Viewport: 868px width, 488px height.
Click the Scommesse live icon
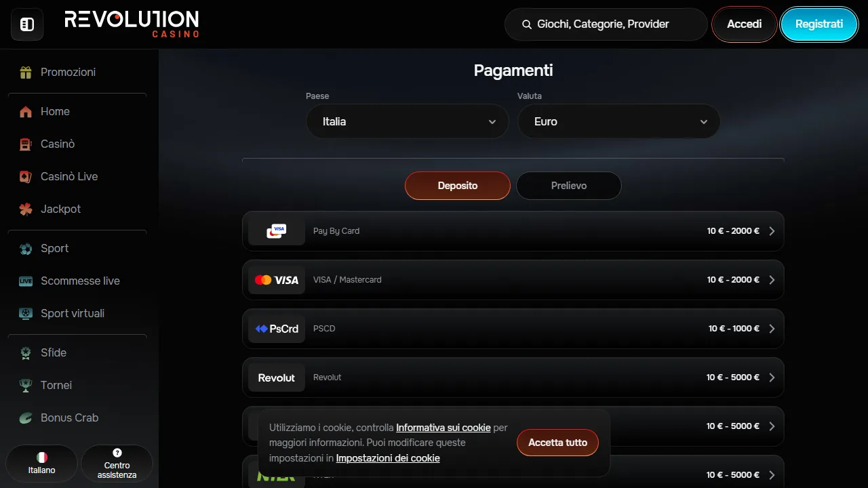[x=26, y=281]
